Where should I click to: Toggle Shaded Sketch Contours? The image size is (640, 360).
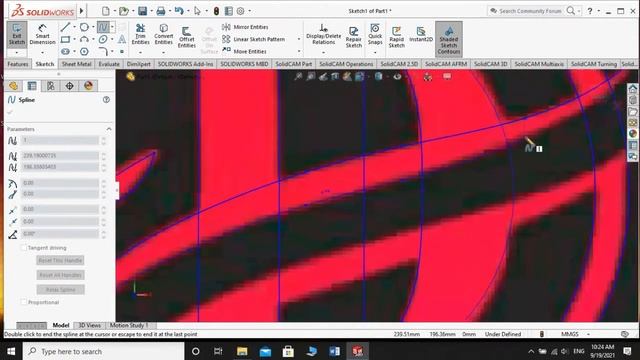(449, 40)
